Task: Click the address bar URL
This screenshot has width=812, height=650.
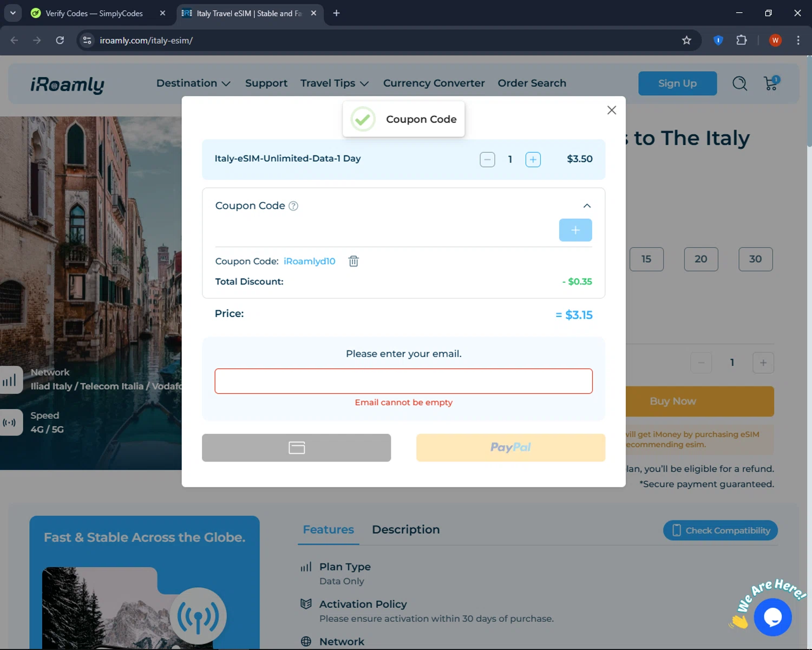Action: pyautogui.click(x=146, y=41)
